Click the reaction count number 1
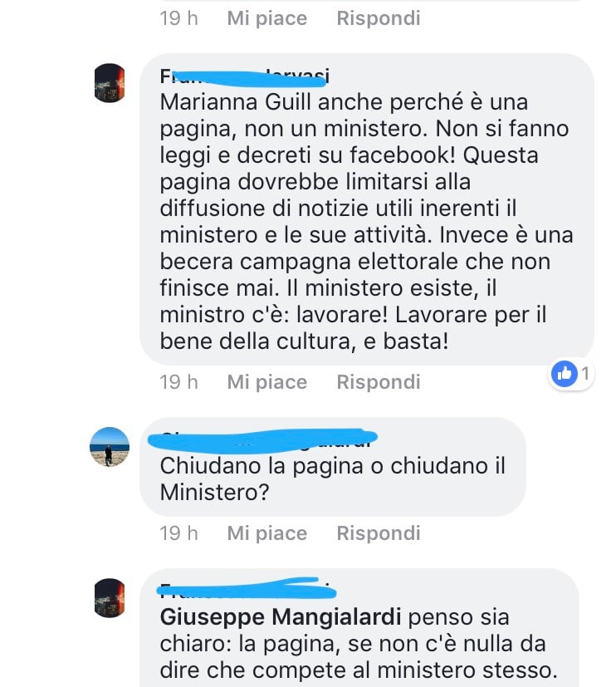 pos(585,374)
